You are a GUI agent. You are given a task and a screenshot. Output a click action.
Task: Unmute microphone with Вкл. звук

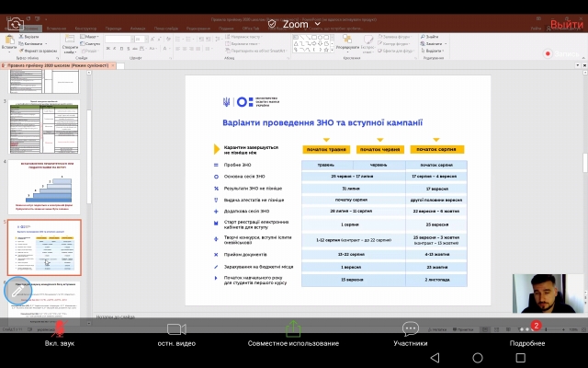(x=59, y=332)
